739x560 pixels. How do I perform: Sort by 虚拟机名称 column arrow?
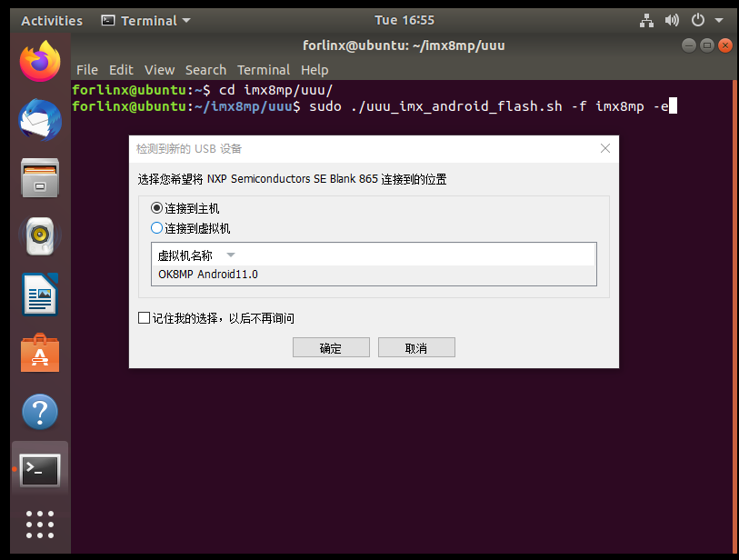(231, 255)
